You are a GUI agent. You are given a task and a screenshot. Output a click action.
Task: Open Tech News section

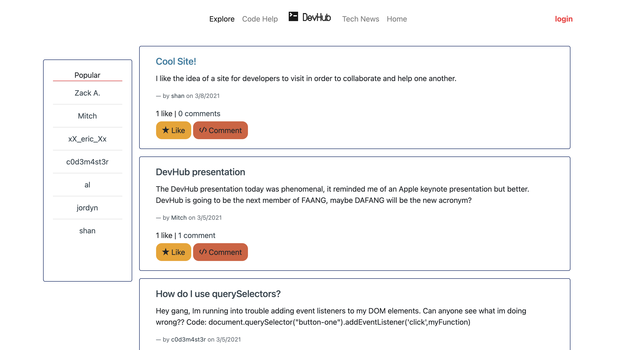(x=360, y=19)
